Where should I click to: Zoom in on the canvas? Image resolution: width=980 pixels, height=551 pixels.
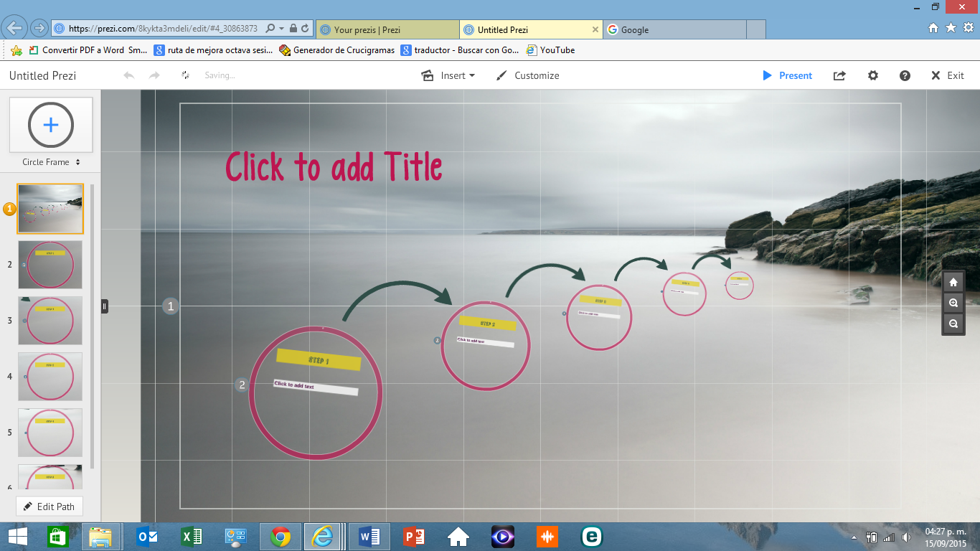tap(953, 303)
